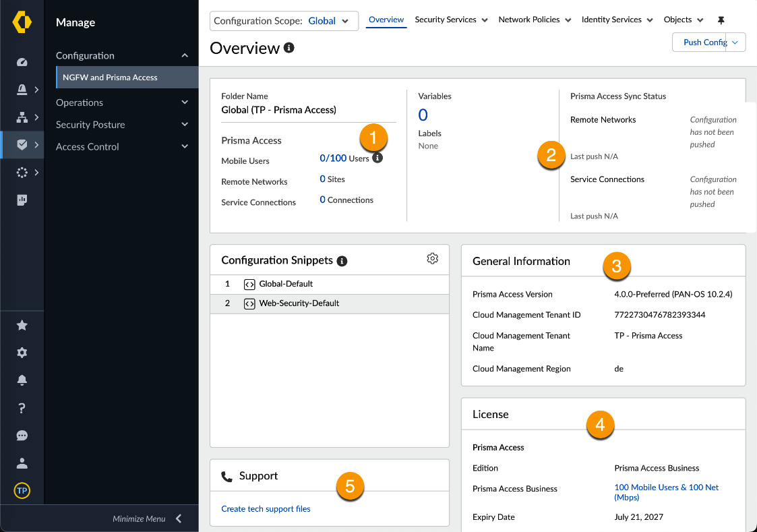Click the version value 4.0.0-Preferred (PAN-OS 10.2.4)
757x532 pixels.
pyautogui.click(x=673, y=295)
